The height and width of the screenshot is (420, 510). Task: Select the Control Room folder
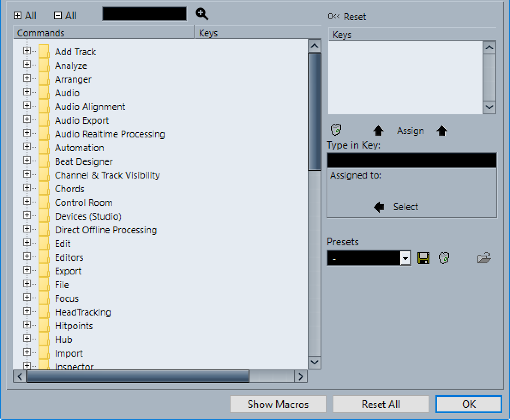(x=84, y=203)
